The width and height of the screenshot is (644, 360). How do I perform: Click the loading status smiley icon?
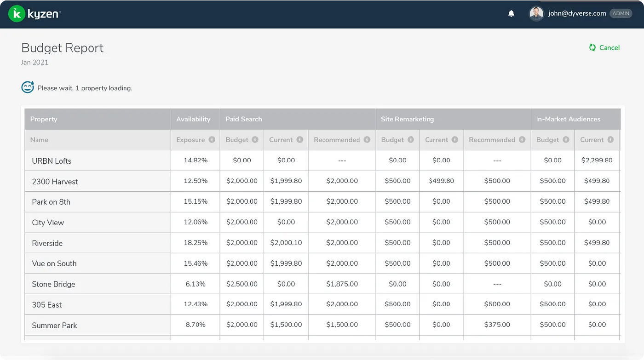pyautogui.click(x=28, y=87)
